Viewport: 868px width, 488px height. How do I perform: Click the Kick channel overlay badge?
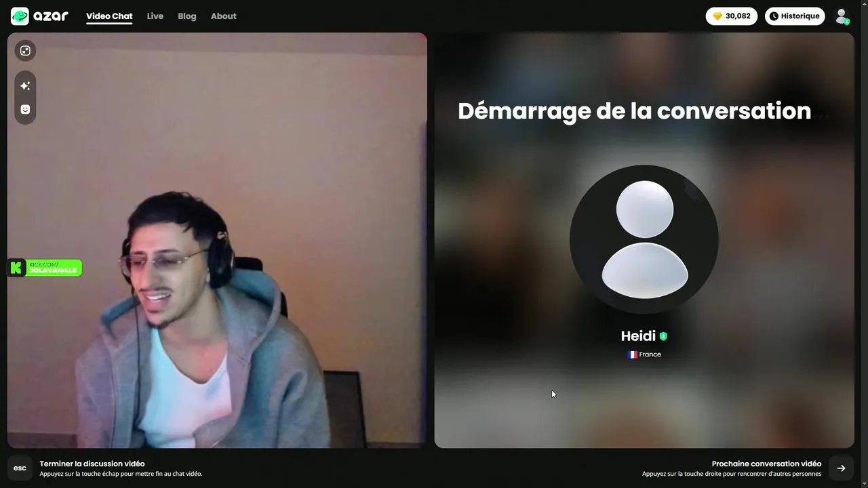[x=45, y=268]
